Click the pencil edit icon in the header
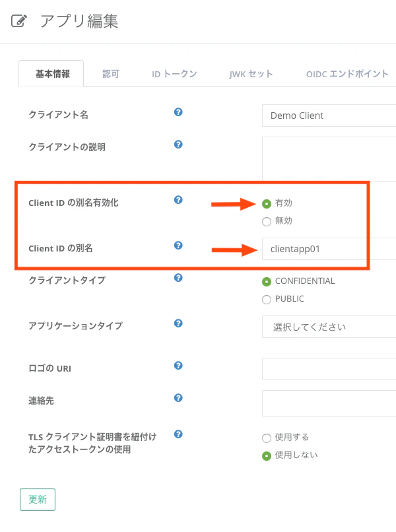Viewport: 396px width, 532px height. [18, 20]
